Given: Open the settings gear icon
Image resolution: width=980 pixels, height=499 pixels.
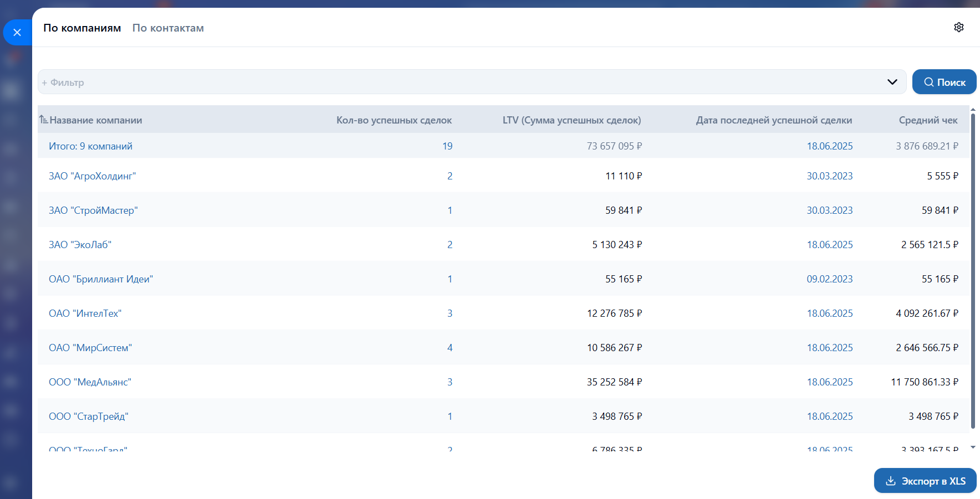Looking at the screenshot, I should pyautogui.click(x=959, y=27).
